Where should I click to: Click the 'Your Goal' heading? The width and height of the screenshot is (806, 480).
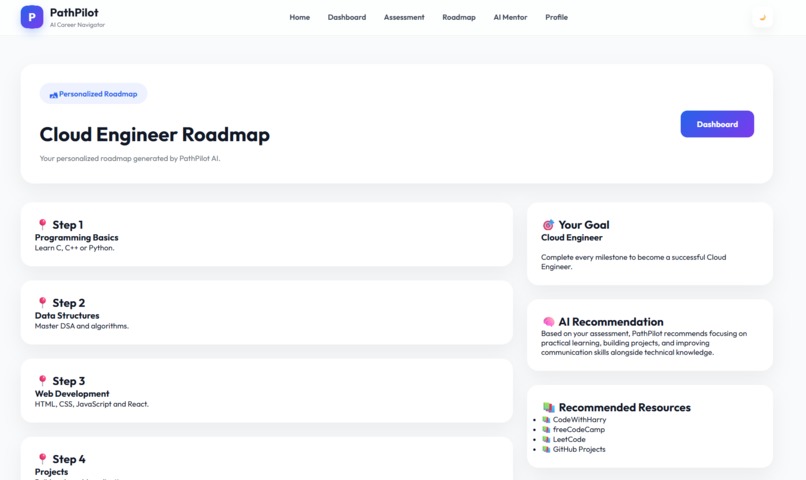coord(584,225)
